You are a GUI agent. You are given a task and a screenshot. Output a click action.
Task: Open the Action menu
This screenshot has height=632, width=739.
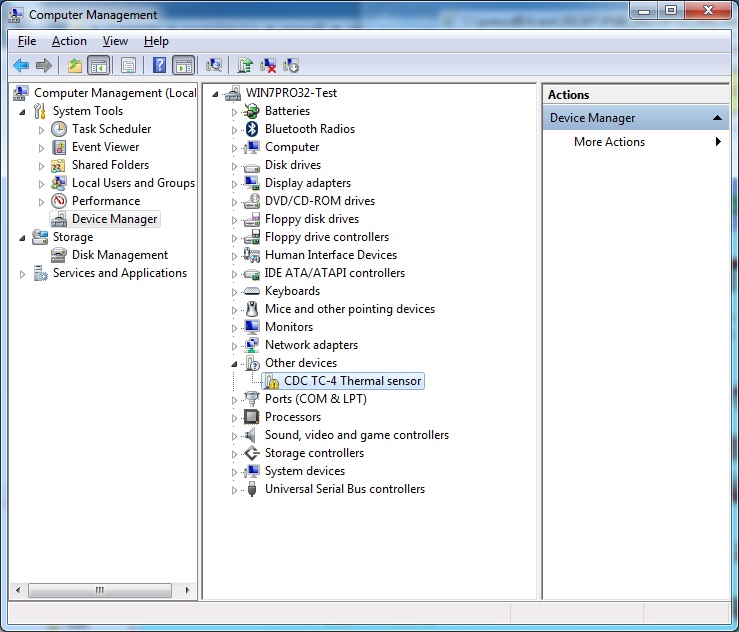pyautogui.click(x=69, y=41)
